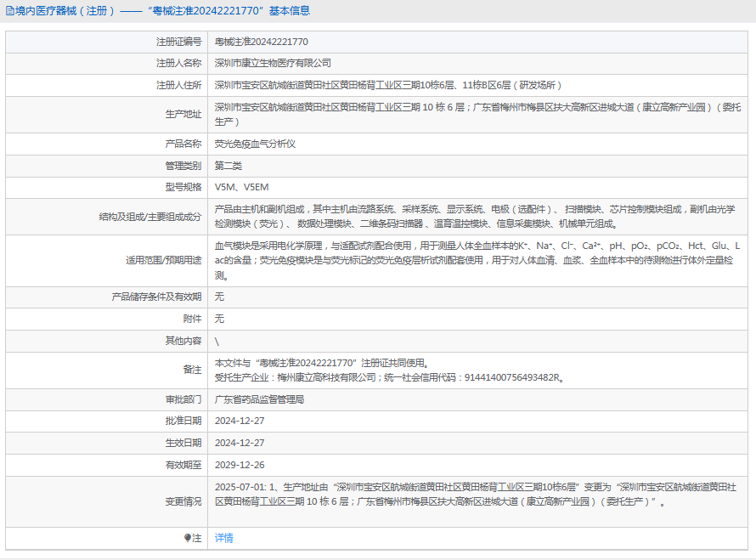Click the 结构及组成/主要组成成分 row label
756x560 pixels.
150,217
